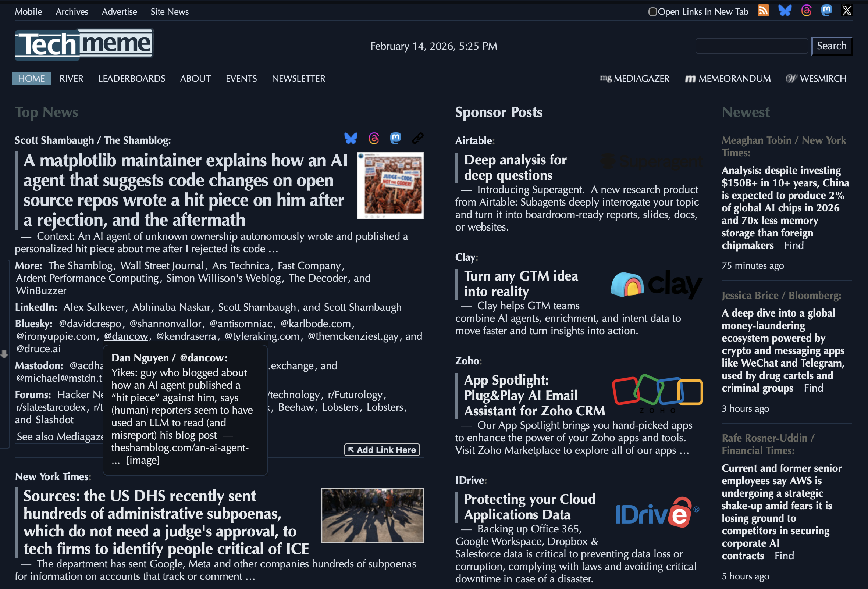
Task: Click the search input field
Action: [751, 46]
